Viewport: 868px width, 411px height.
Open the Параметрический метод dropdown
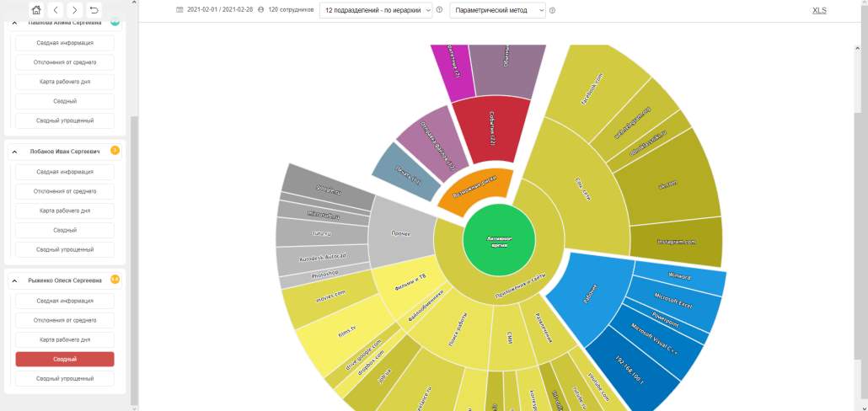[497, 10]
